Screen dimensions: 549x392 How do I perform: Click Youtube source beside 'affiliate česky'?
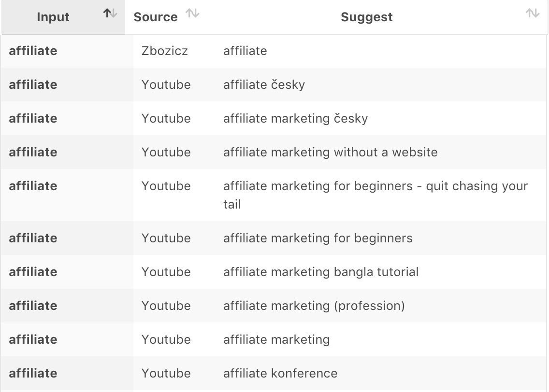coord(166,85)
